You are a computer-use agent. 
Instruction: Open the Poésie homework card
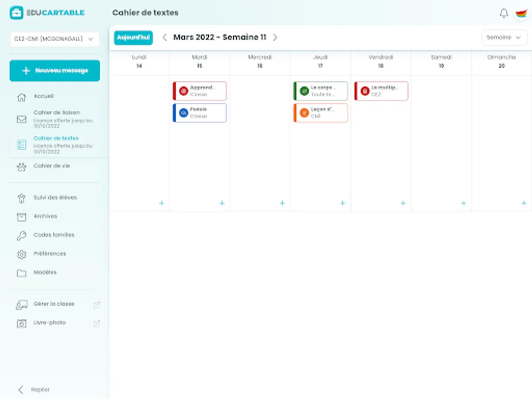point(199,113)
